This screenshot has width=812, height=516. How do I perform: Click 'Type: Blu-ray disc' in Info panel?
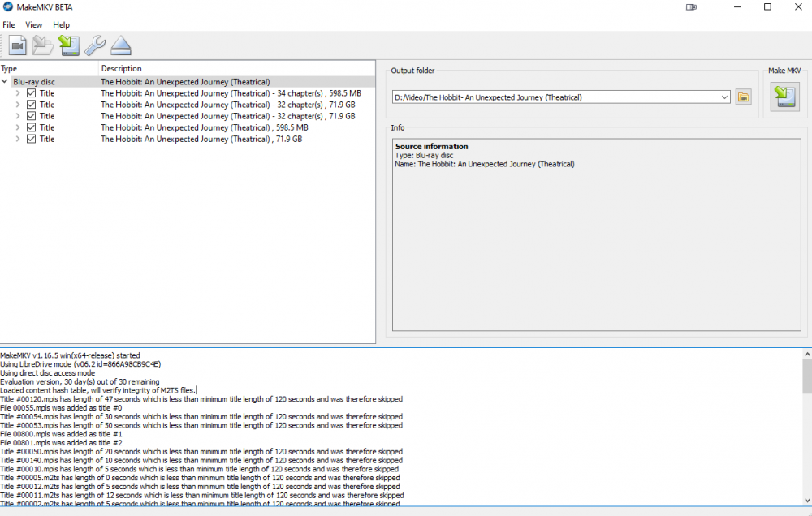tap(424, 155)
